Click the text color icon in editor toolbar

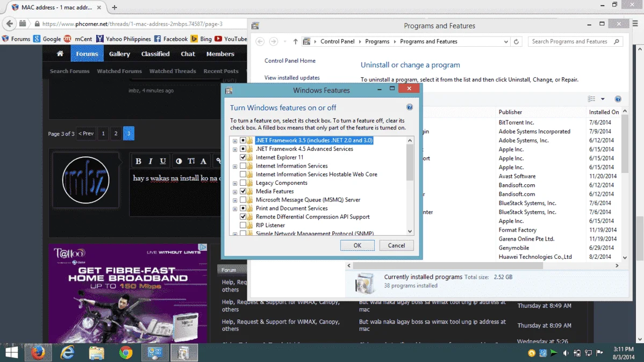178,161
